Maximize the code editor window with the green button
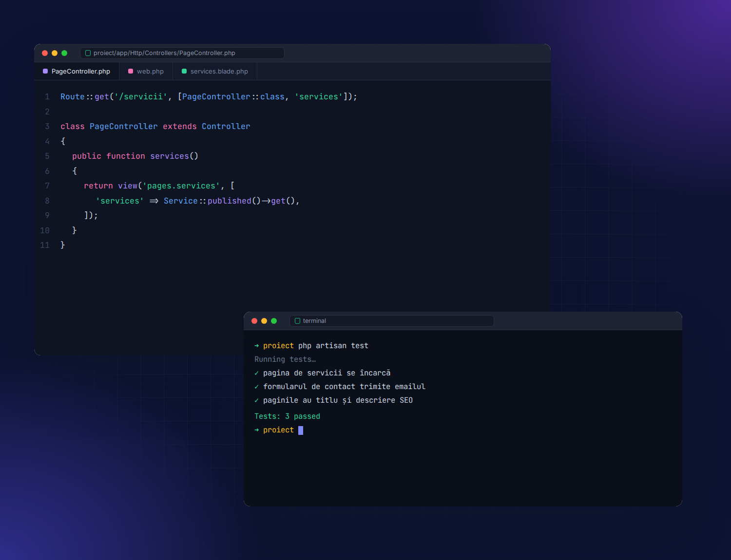Image resolution: width=731 pixels, height=560 pixels. tap(64, 53)
